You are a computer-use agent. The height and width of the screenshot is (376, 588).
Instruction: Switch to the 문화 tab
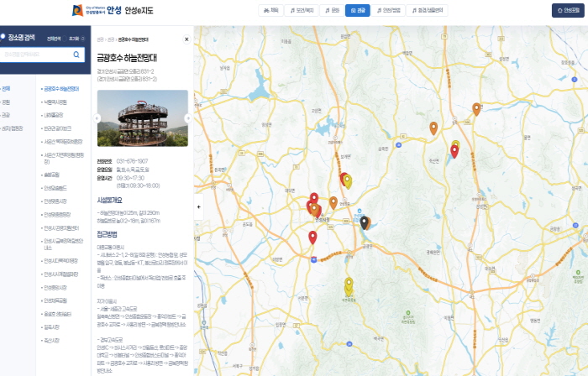[x=332, y=11]
